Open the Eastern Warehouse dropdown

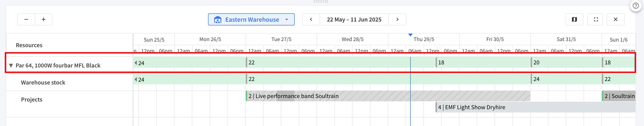click(x=251, y=19)
